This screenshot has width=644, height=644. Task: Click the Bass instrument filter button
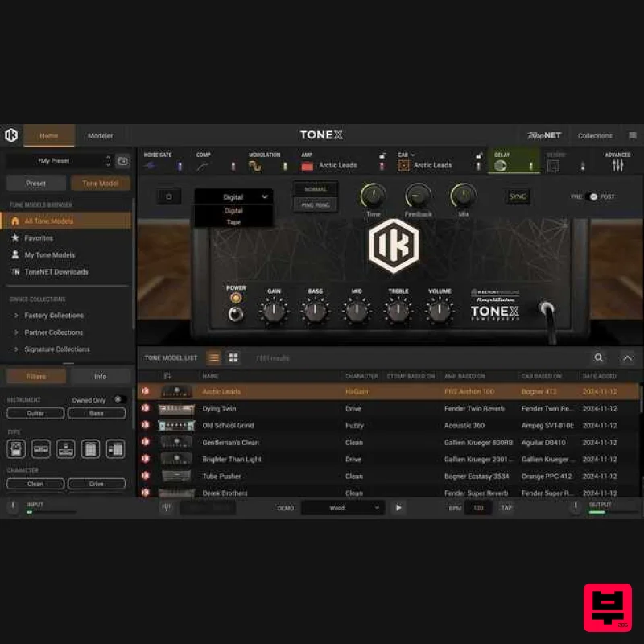pos(96,413)
